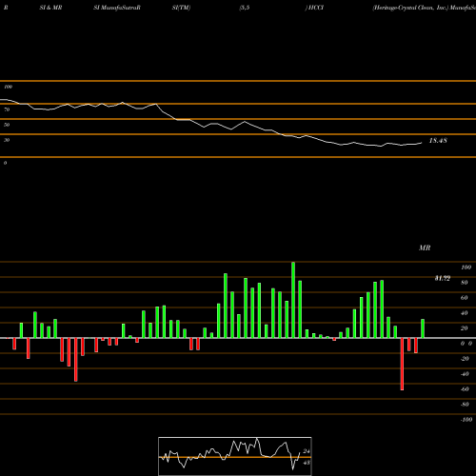Image resolution: width=476 pixels, height=476 pixels.
Task: Click the MR axis label 80
Action: pyautogui.click(x=465, y=283)
